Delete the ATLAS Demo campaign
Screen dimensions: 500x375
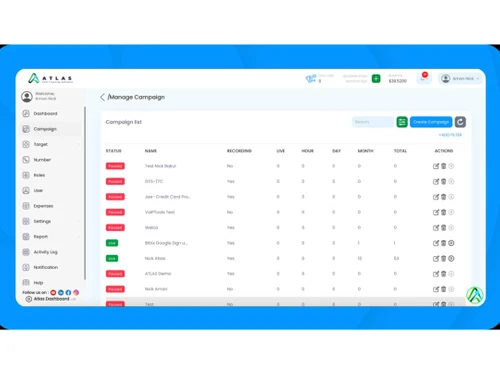click(444, 274)
